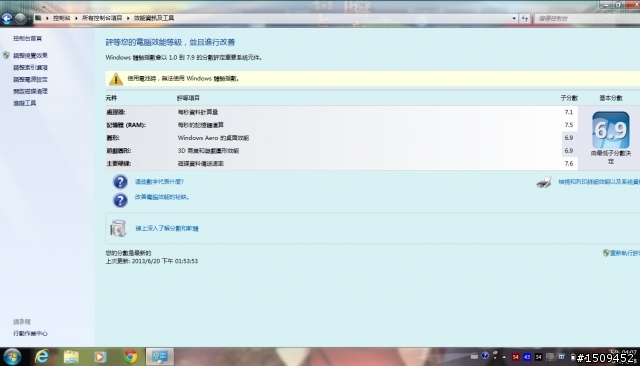Click the 子分數 column header
Screen dimensions: 640x366
569,98
